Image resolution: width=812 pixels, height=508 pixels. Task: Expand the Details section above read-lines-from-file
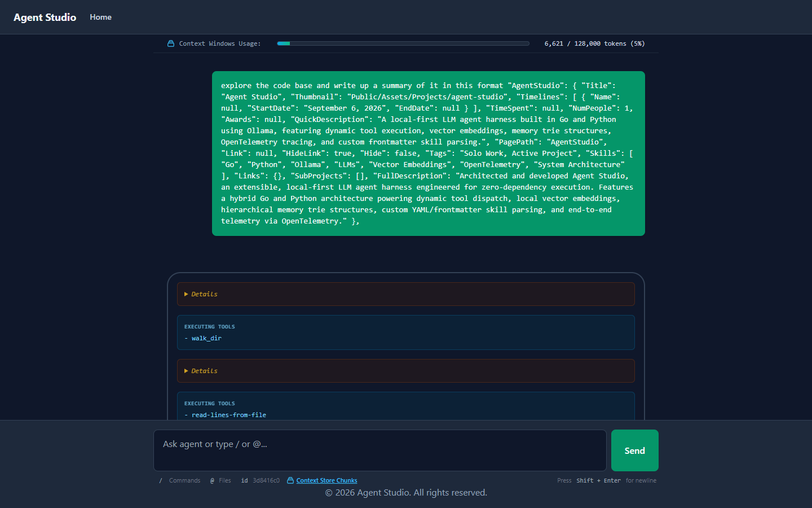[406, 371]
